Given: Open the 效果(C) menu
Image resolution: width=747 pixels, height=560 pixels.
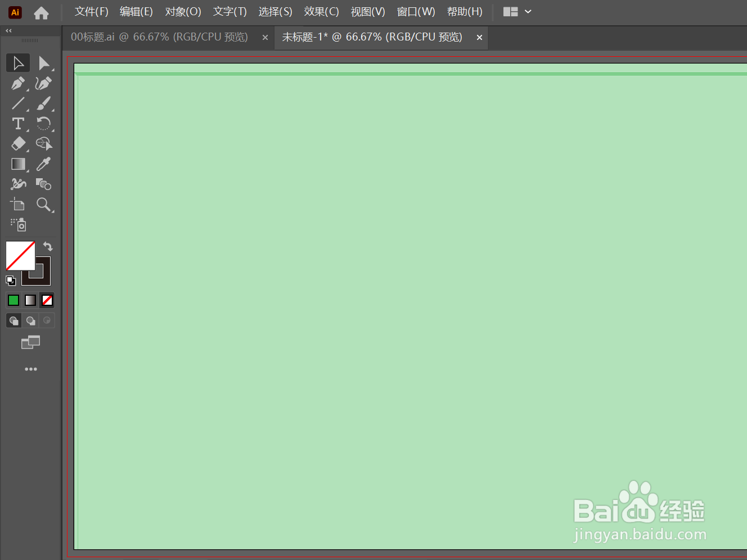Looking at the screenshot, I should click(322, 12).
